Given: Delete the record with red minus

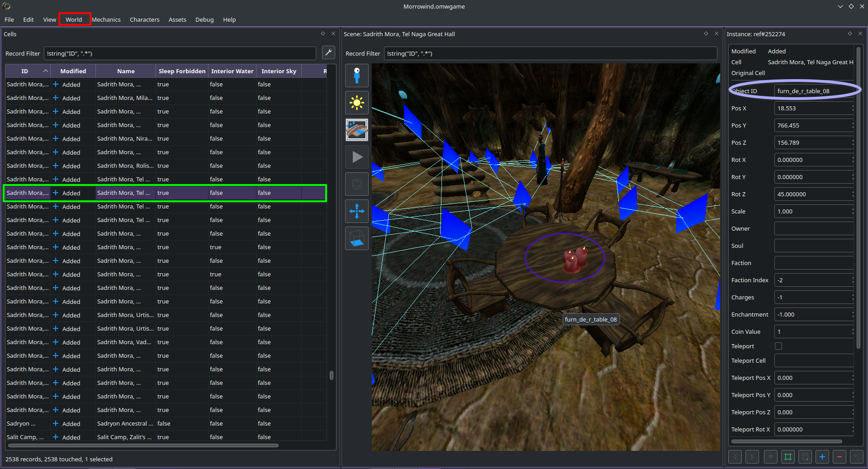Looking at the screenshot, I should pyautogui.click(x=840, y=457).
